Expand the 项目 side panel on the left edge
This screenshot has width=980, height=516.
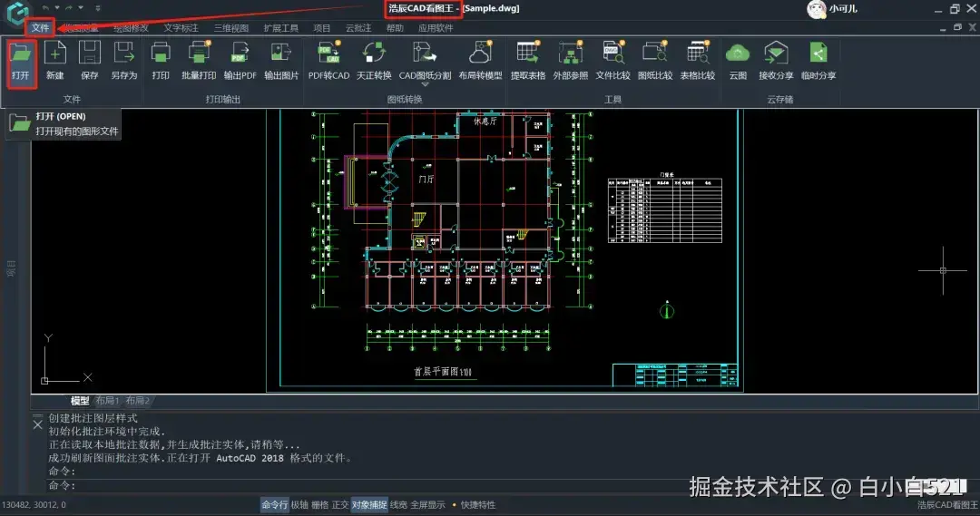pos(11,268)
